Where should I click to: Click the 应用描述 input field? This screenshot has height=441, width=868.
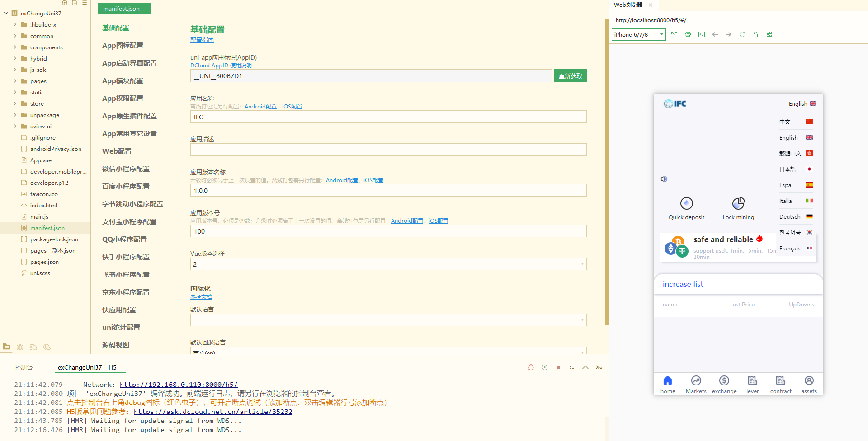(388, 150)
